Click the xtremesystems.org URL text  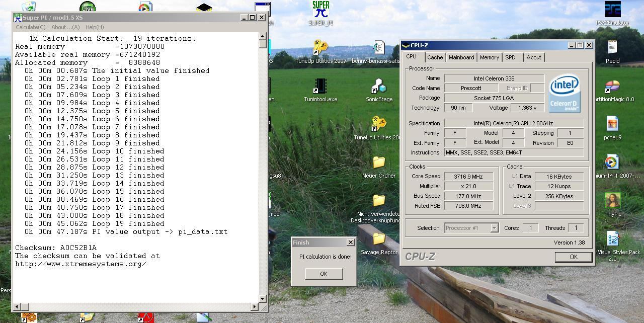[x=81, y=264]
